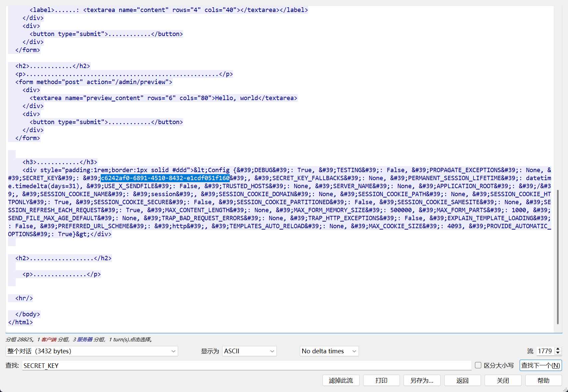568x392 pixels.
Task: Click the 查找 search field containing SECRET_KEY
Action: coord(247,366)
